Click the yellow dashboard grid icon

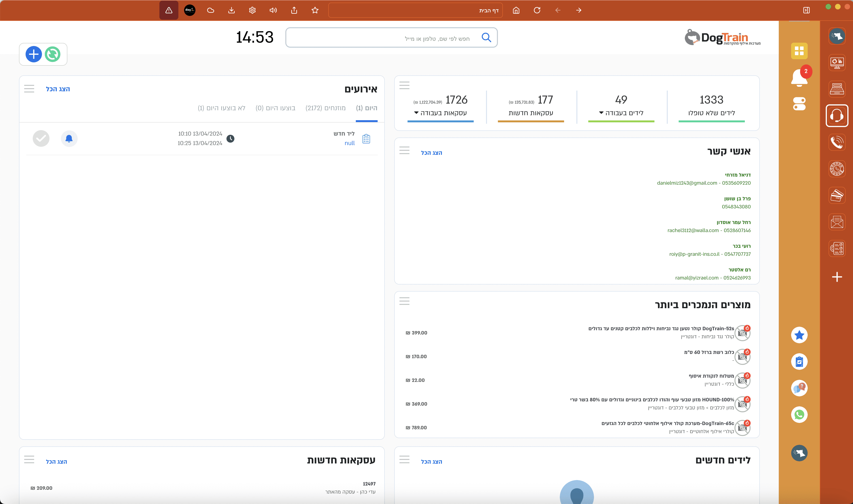[799, 51]
